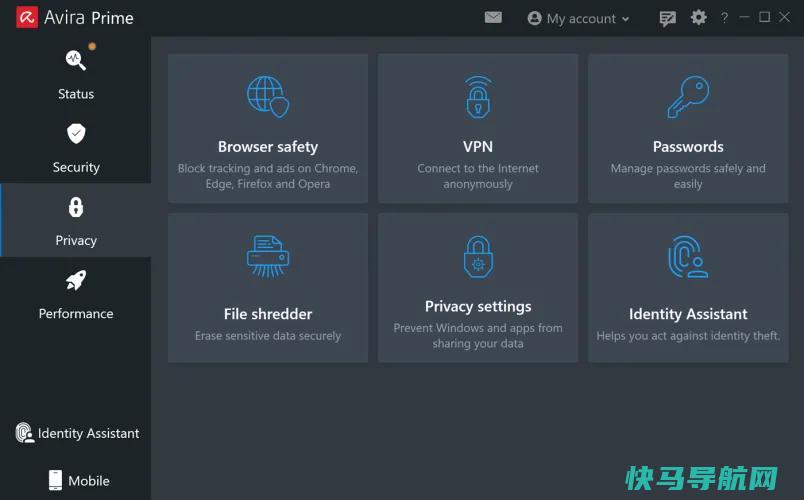804x500 pixels.
Task: Click the Avira red logo icon
Action: [x=27, y=17]
